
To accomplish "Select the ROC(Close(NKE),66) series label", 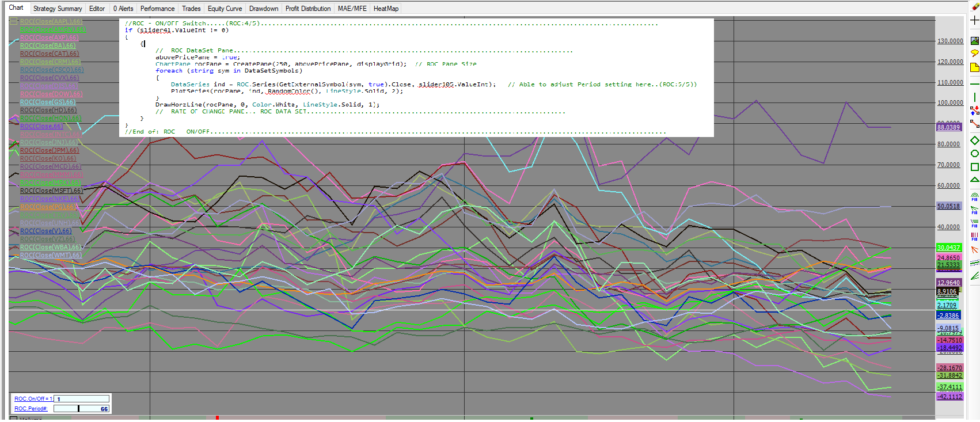I will coord(51,199).
